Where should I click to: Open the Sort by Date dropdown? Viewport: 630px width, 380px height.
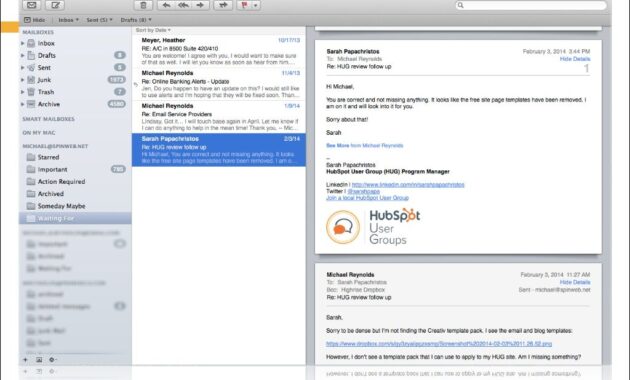(153, 30)
